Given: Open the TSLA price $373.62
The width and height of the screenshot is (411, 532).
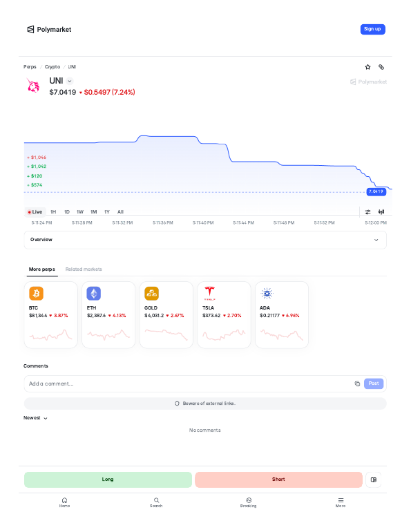Looking at the screenshot, I should (211, 316).
